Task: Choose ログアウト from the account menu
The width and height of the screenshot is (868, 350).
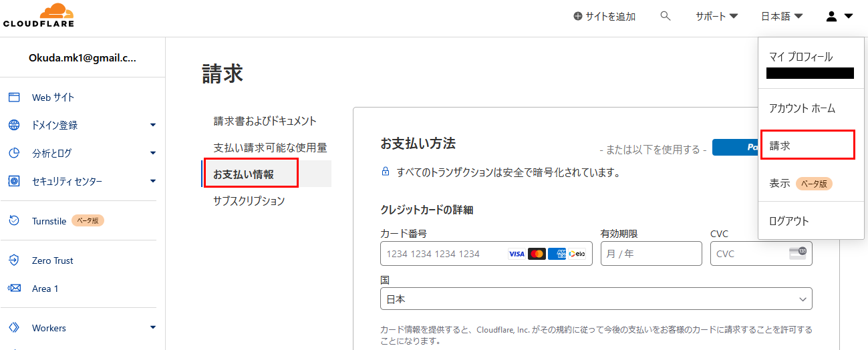Action: point(789,221)
